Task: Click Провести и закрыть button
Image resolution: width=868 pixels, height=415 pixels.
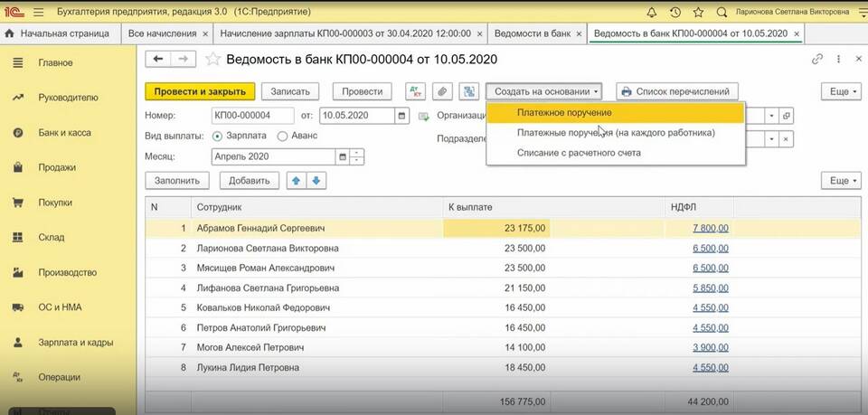Action: pyautogui.click(x=200, y=91)
